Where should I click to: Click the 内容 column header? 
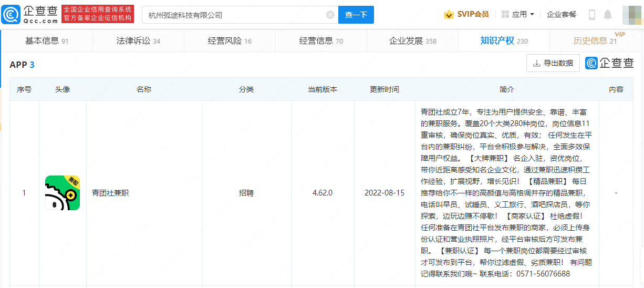(616, 89)
